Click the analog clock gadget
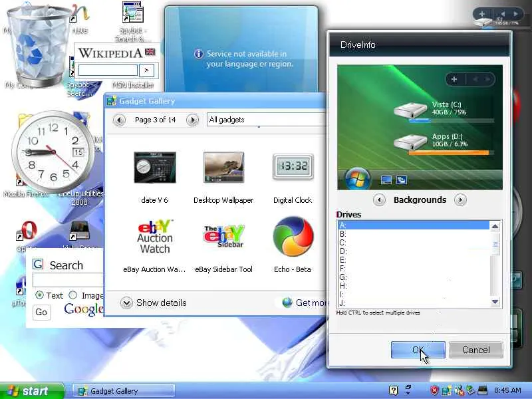Image resolution: width=532 pixels, height=399 pixels. [53, 152]
